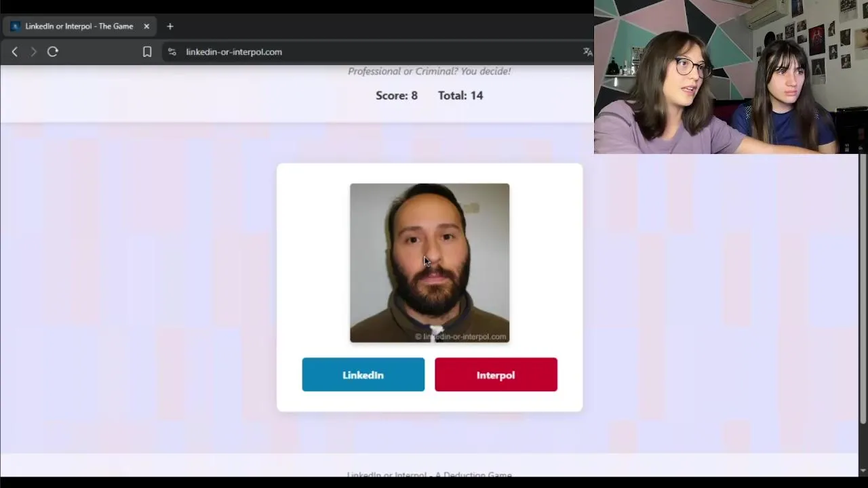Open site settings icon beside the URL
The image size is (868, 488).
click(172, 52)
